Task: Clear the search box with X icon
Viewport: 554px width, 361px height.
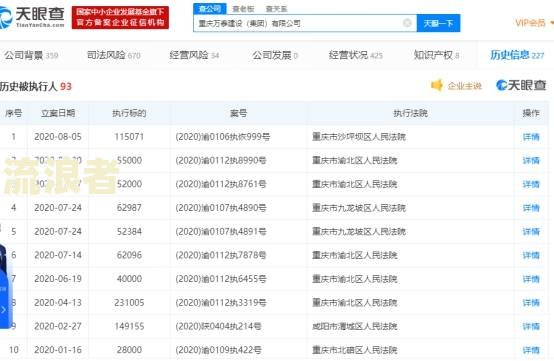Action: click(x=407, y=23)
